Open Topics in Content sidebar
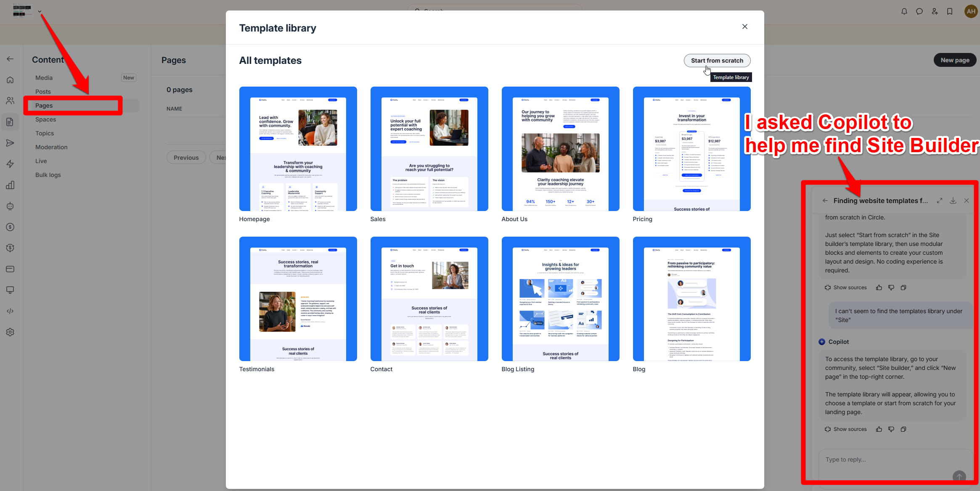The image size is (980, 491). coord(45,133)
